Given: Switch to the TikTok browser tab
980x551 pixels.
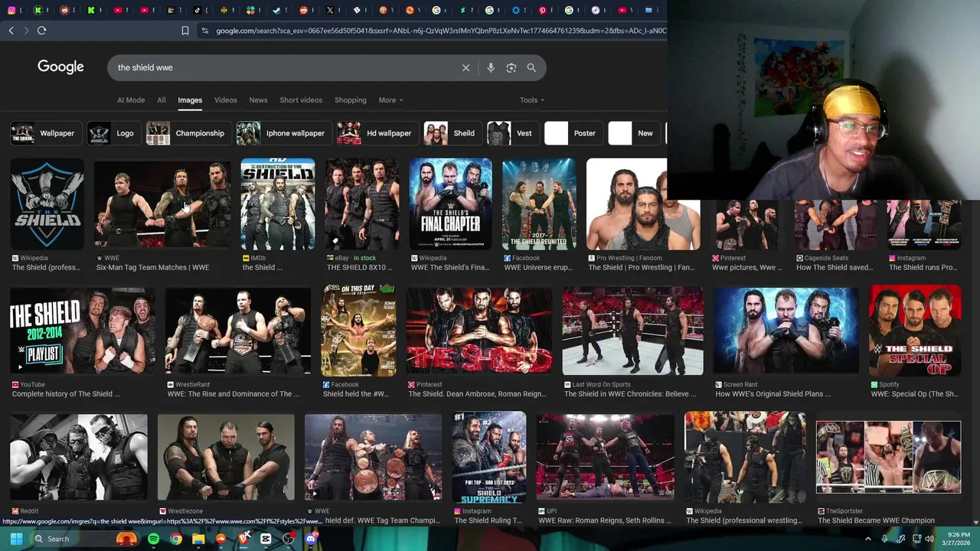Looking at the screenshot, I should [x=197, y=10].
